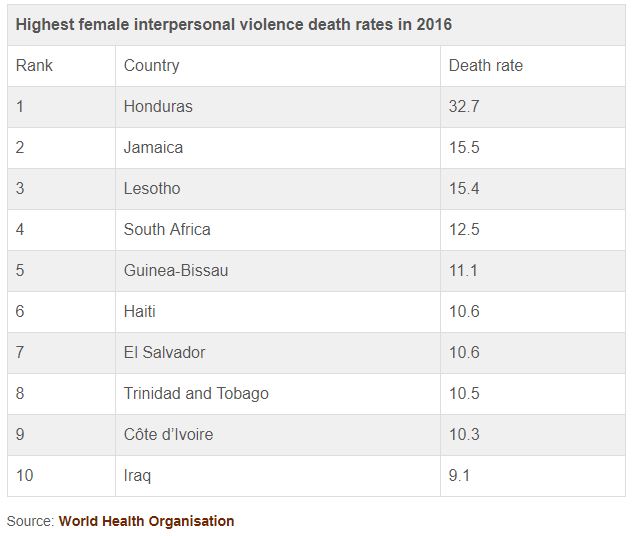Click the Country column header
Screen dimensions: 638x536
point(151,66)
